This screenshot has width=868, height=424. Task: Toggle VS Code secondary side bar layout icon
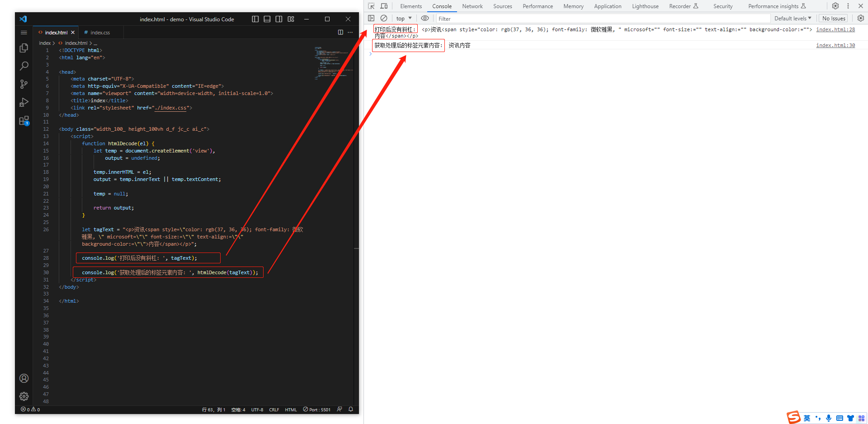pyautogui.click(x=279, y=19)
